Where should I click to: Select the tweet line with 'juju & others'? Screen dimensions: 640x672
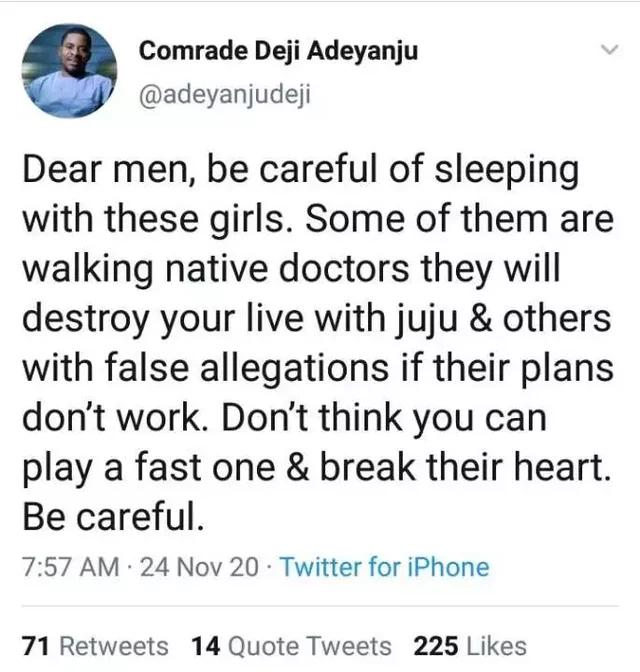[x=316, y=320]
